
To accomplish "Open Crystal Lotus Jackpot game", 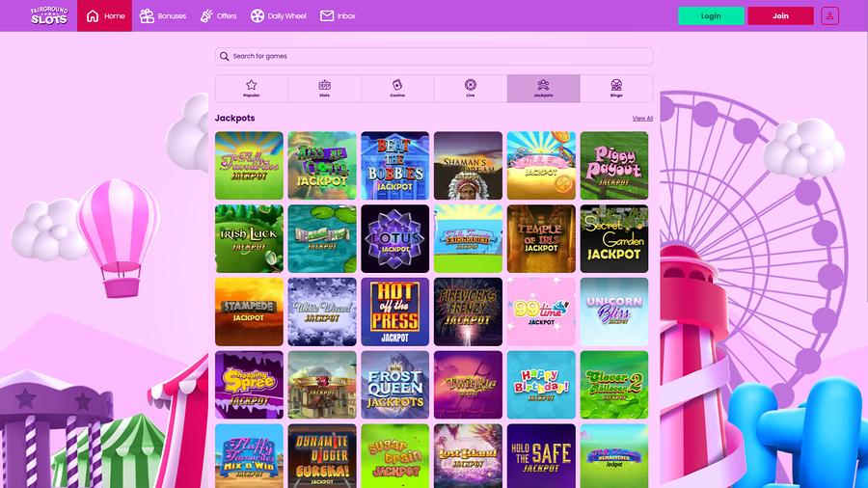I will pos(395,238).
